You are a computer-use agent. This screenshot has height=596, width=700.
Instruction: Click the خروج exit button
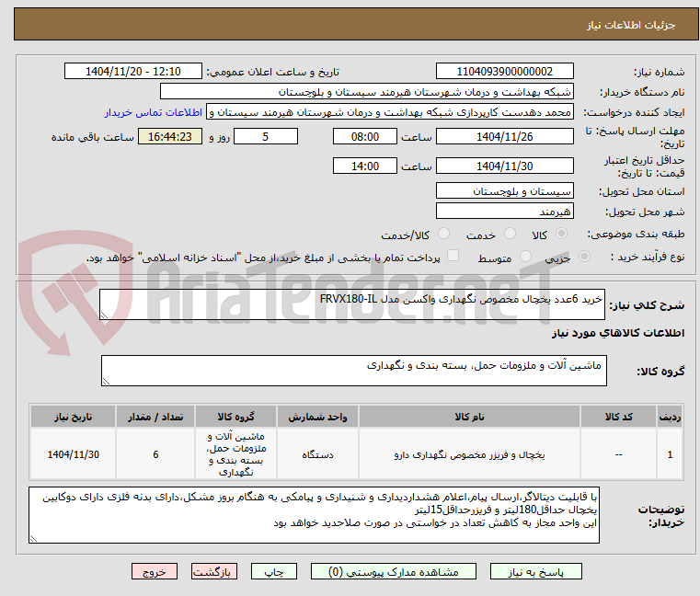(155, 571)
